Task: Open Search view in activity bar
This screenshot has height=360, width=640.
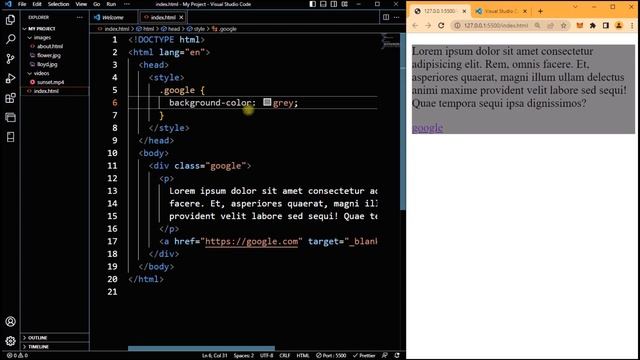Action: point(11,39)
